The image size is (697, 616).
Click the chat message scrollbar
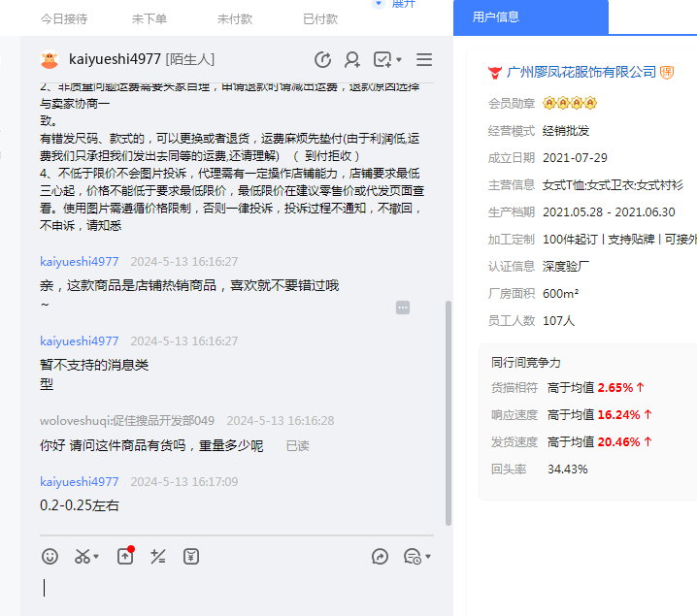448,407
